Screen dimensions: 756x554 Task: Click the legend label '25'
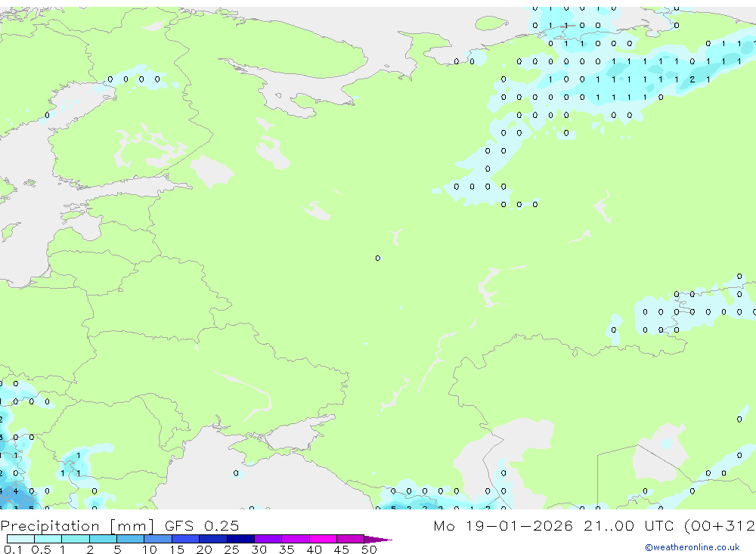pos(231,549)
